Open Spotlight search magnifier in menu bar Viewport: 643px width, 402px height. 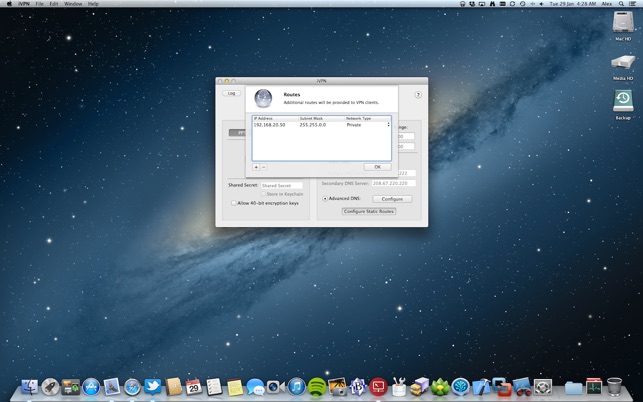coord(621,4)
